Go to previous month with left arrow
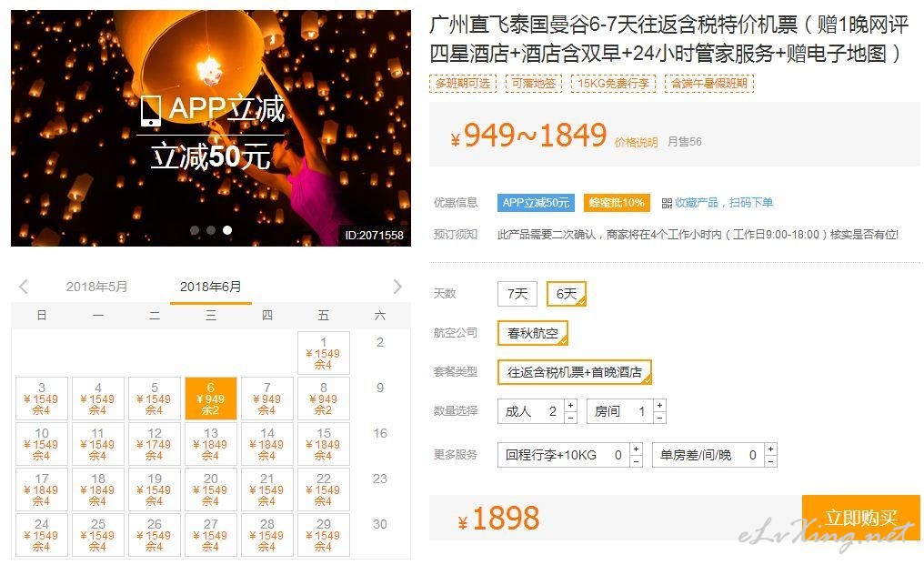This screenshot has height=565, width=924. 24,288
